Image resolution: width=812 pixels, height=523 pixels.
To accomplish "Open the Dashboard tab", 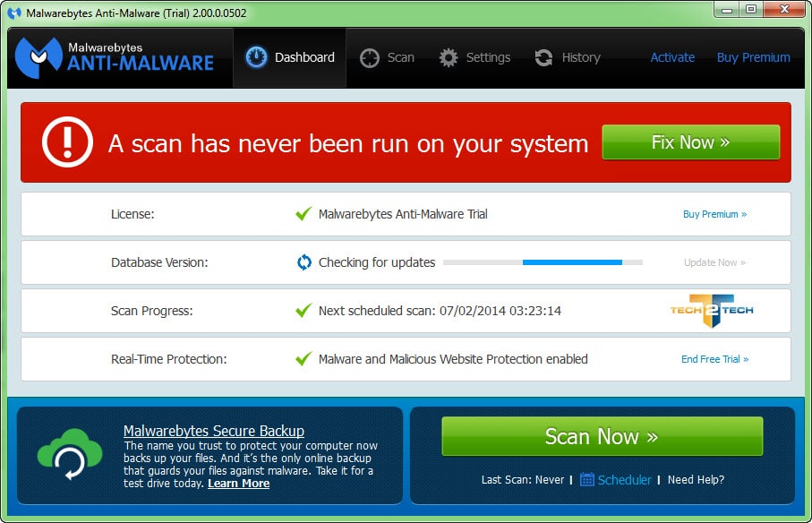I will tap(289, 57).
